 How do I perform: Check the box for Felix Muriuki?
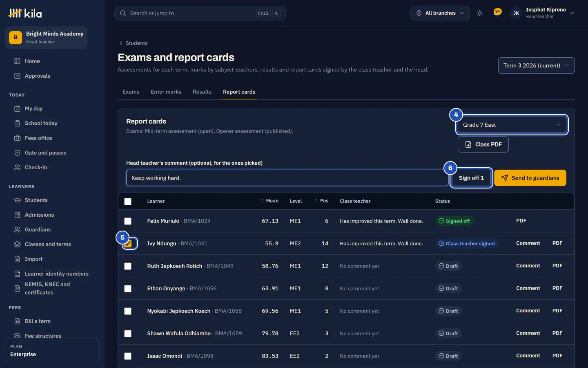point(128,221)
